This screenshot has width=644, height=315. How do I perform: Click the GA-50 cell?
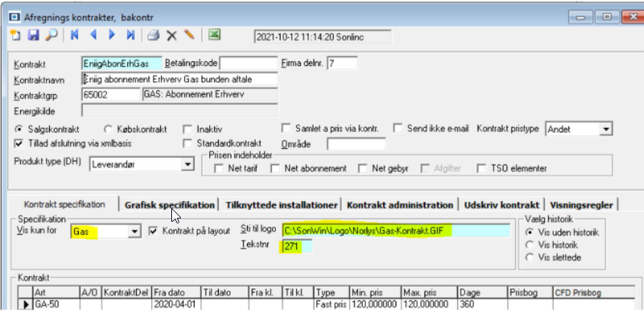coord(55,305)
